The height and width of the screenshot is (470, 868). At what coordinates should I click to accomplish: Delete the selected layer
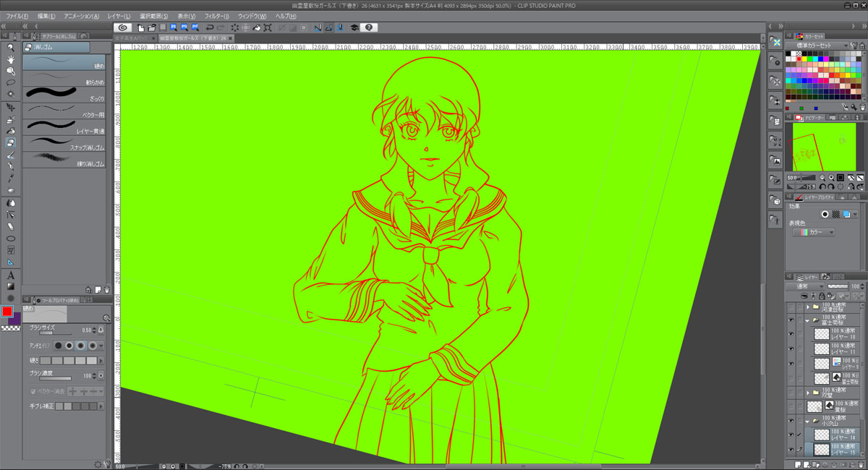coord(861,463)
